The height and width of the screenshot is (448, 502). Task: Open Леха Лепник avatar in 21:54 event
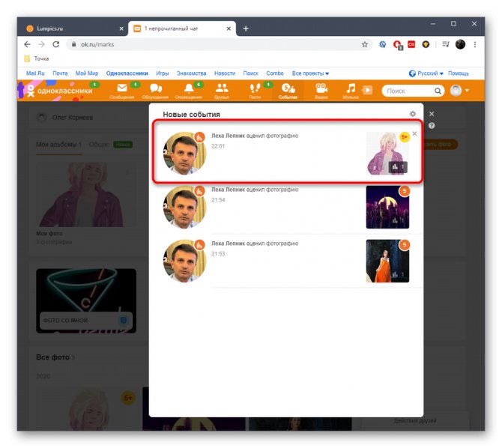click(x=184, y=208)
